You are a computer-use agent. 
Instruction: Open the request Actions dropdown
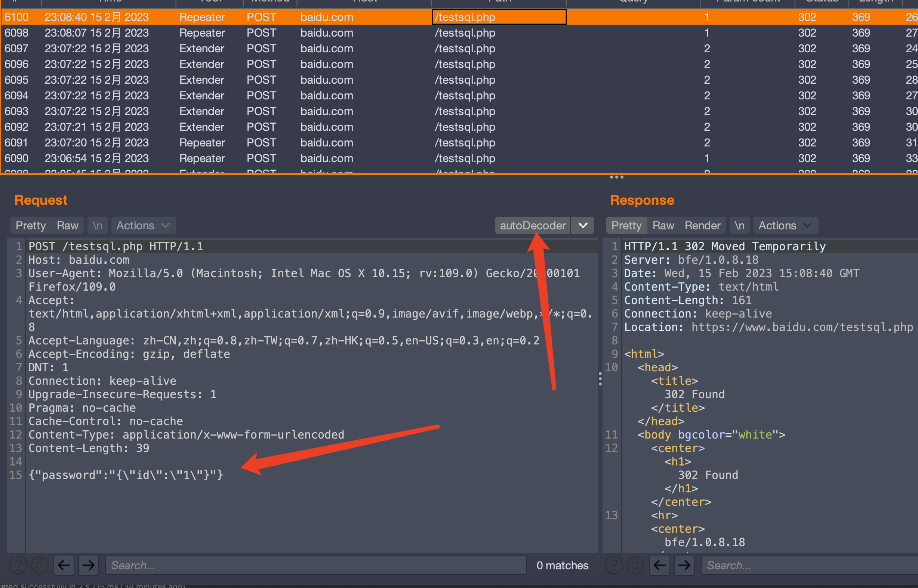[x=143, y=225]
